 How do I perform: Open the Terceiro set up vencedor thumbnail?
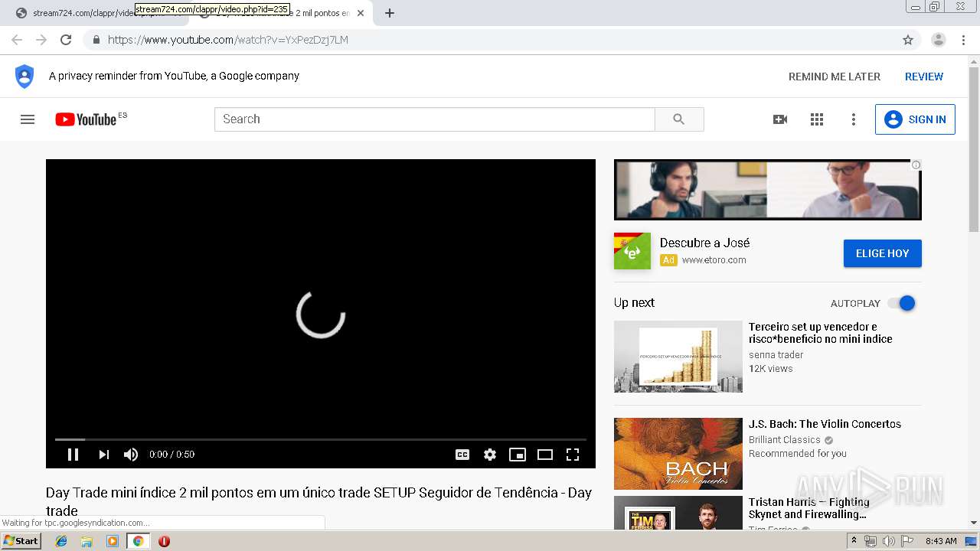point(678,357)
